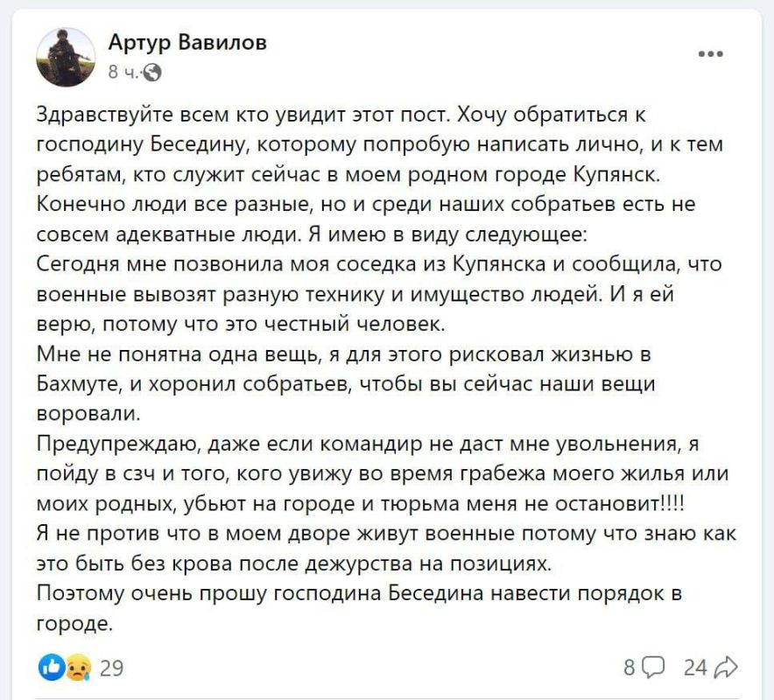Image resolution: width=774 pixels, height=700 pixels.
Task: Click the share arrow icon
Action: coord(726,668)
